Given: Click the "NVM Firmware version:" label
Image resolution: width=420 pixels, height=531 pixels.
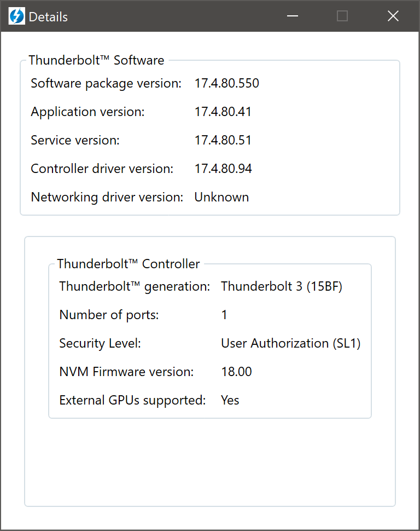Looking at the screenshot, I should pos(126,372).
